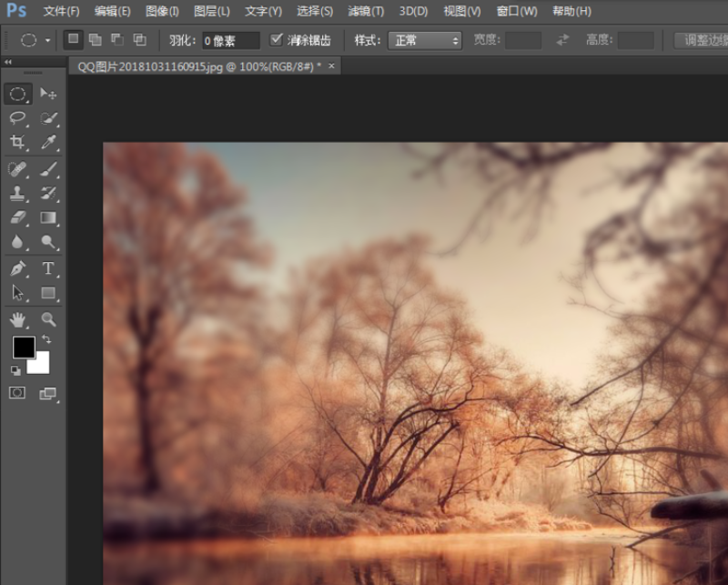Image resolution: width=728 pixels, height=585 pixels.
Task: Open the 选择(S) menu
Action: (315, 11)
